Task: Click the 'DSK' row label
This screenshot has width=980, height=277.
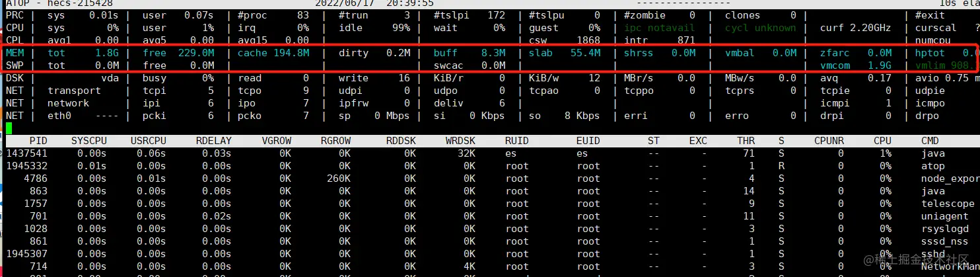Action: pos(14,78)
